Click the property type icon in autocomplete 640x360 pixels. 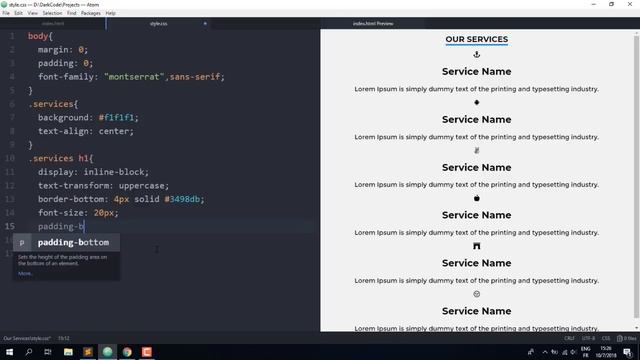(x=22, y=242)
